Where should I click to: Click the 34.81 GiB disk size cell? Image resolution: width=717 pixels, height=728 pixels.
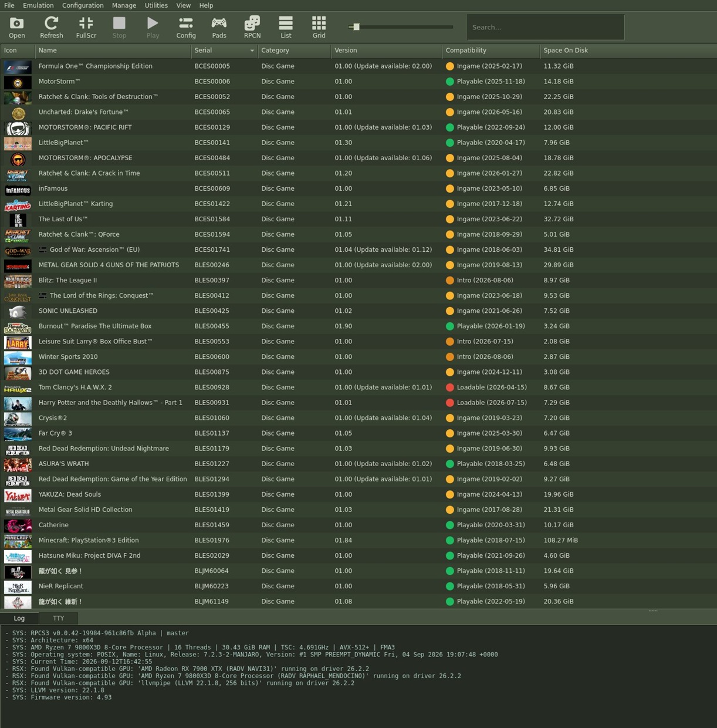tap(559, 250)
